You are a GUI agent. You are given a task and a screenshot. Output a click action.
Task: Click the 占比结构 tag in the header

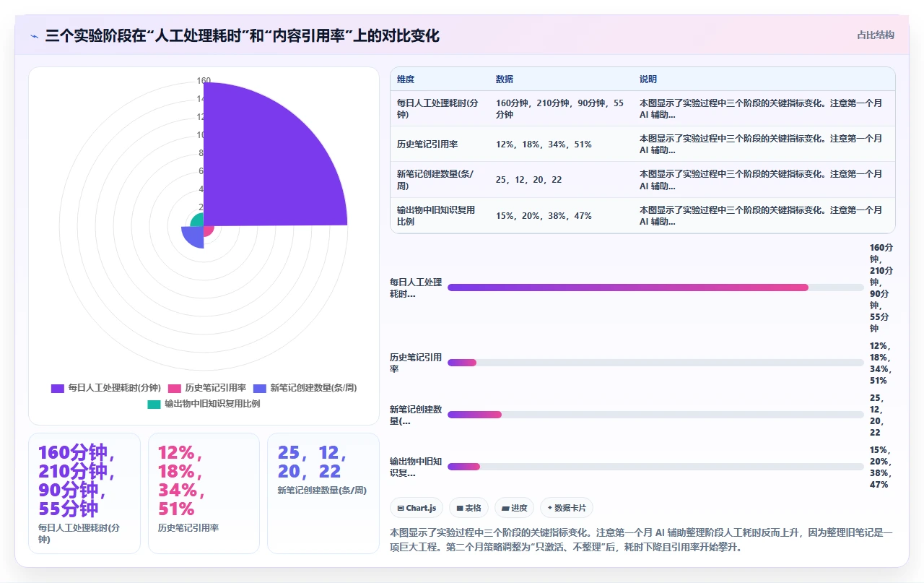876,35
